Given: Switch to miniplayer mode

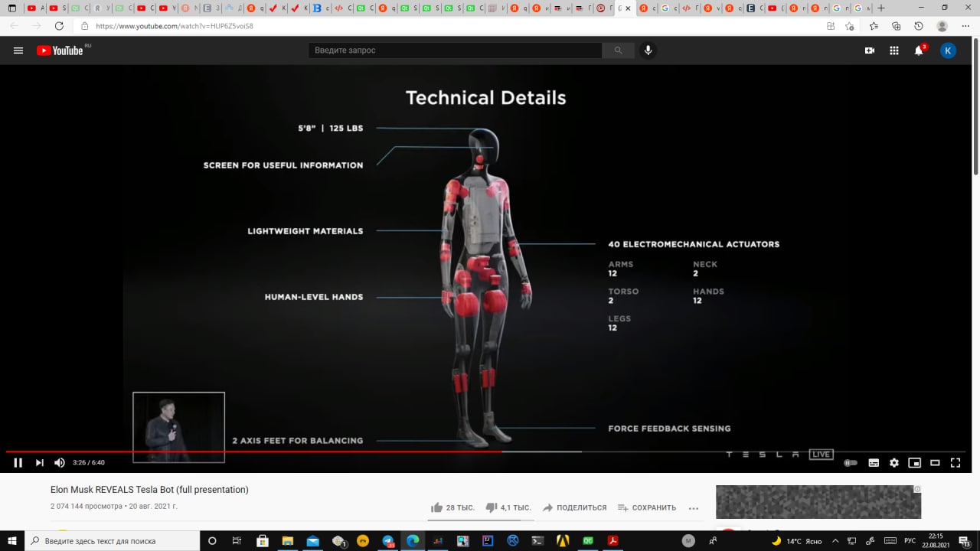Looking at the screenshot, I should [x=914, y=463].
